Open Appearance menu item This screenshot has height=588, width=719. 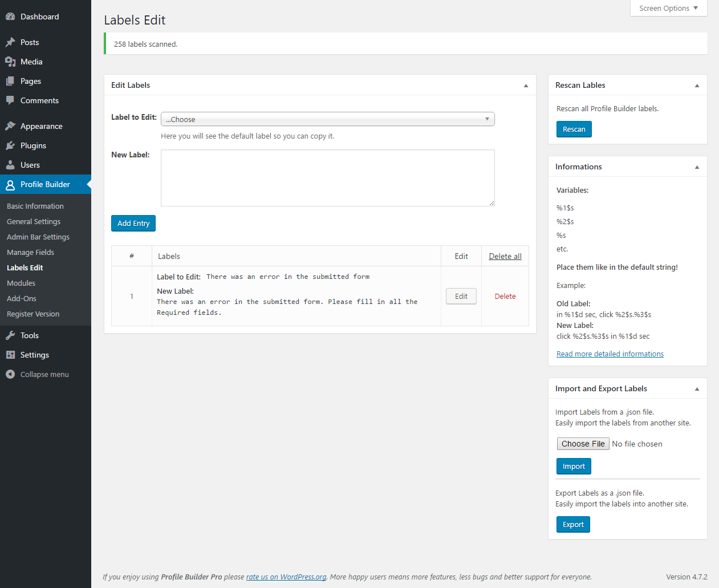(x=46, y=126)
